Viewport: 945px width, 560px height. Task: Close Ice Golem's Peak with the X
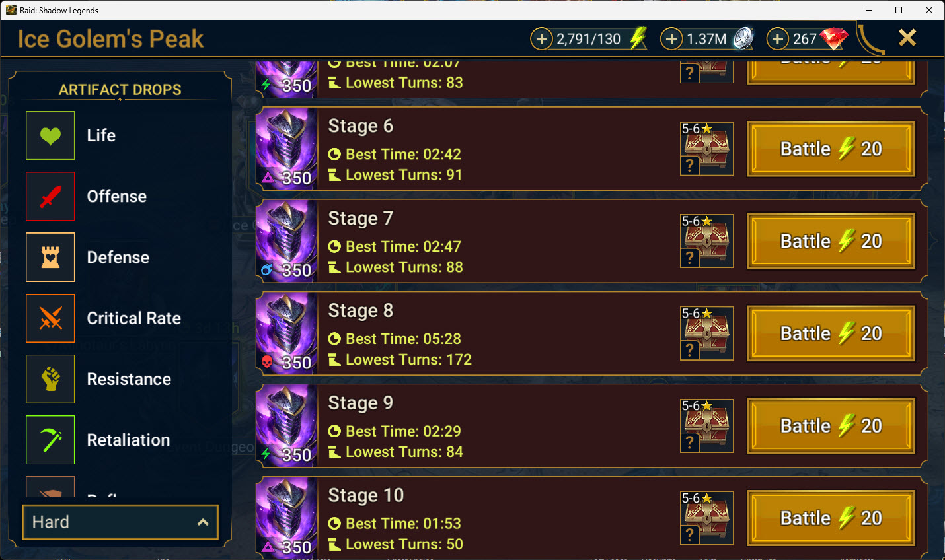pos(907,38)
